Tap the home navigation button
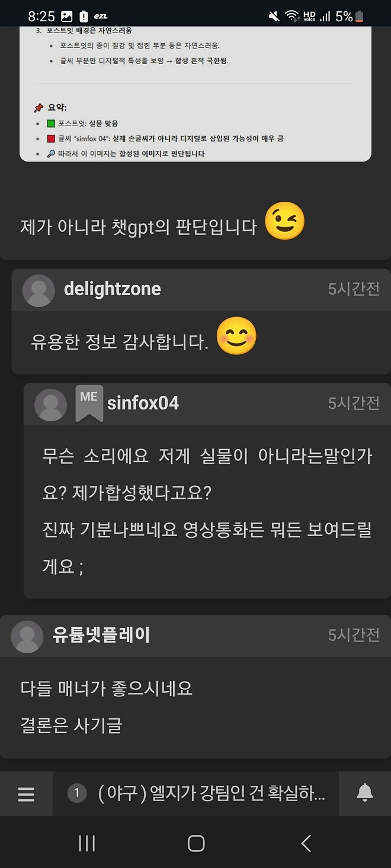The height and width of the screenshot is (868, 391). click(195, 843)
